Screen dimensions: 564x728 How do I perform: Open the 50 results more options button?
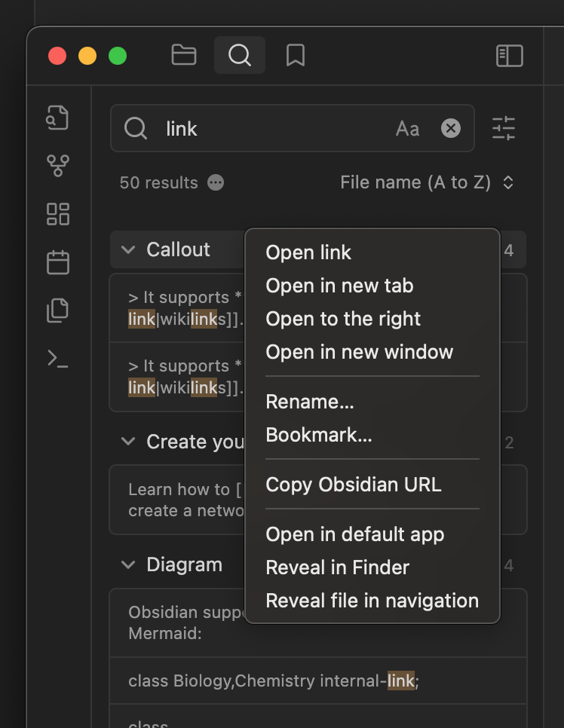coord(216,182)
